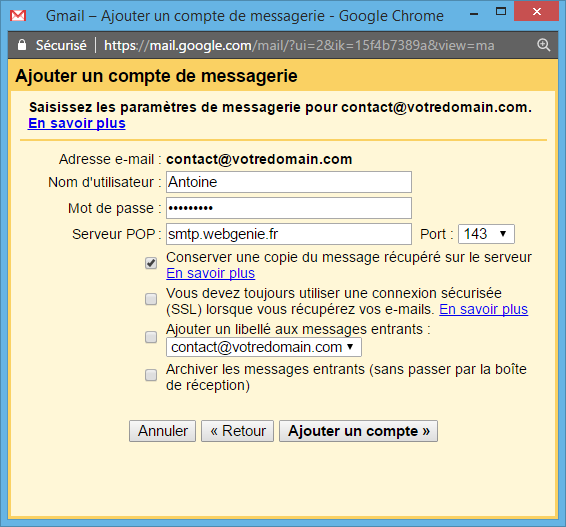Open En savoir plus under Conserver une copie
The width and height of the screenshot is (566, 527).
[x=210, y=273]
